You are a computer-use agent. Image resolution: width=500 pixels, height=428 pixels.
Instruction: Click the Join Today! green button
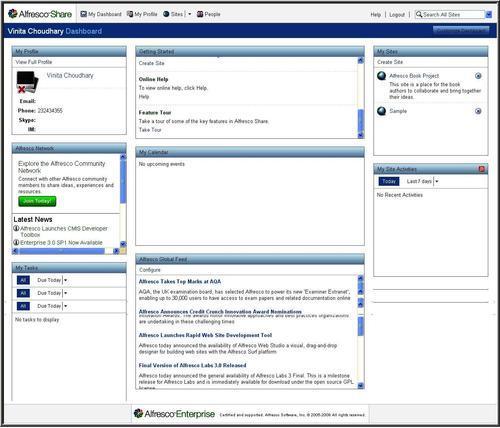pos(37,201)
